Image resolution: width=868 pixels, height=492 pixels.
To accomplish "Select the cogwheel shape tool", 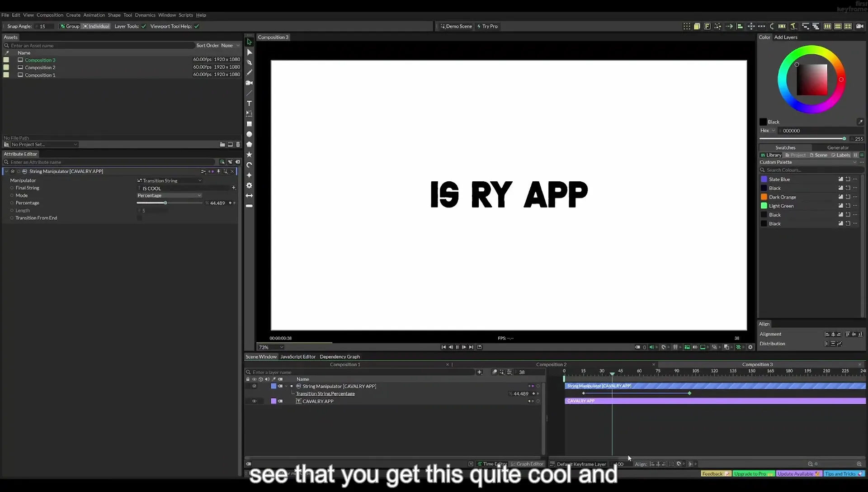I will pos(249,185).
